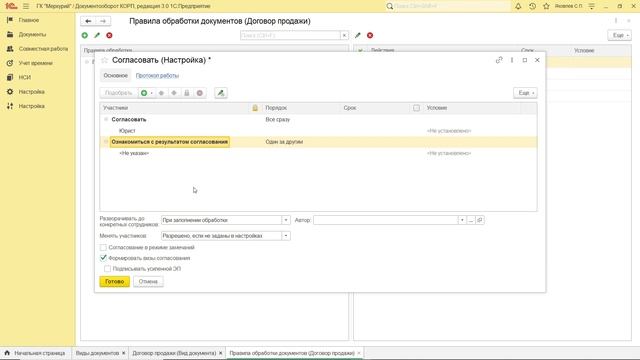Click the search field in main toolbar
Image resolution: width=640 pixels, height=360 pixels.
tap(290, 36)
